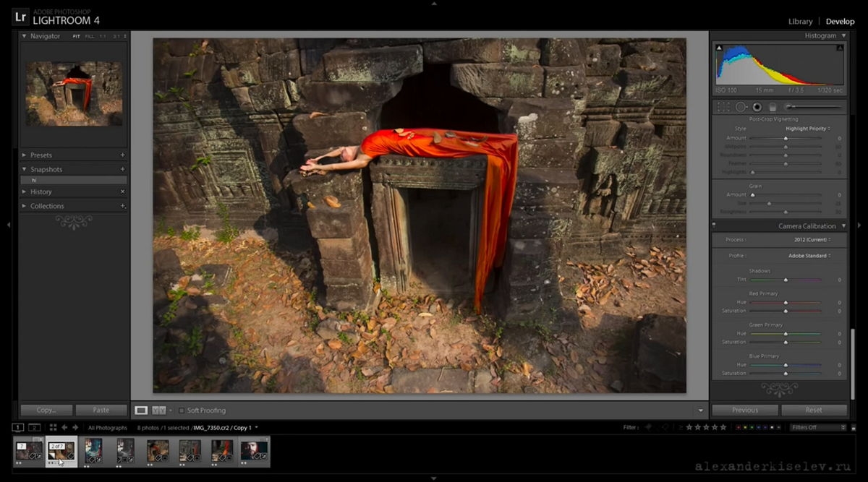Select the Red Eye Correction tool
This screenshot has width=868, height=482.
click(757, 107)
